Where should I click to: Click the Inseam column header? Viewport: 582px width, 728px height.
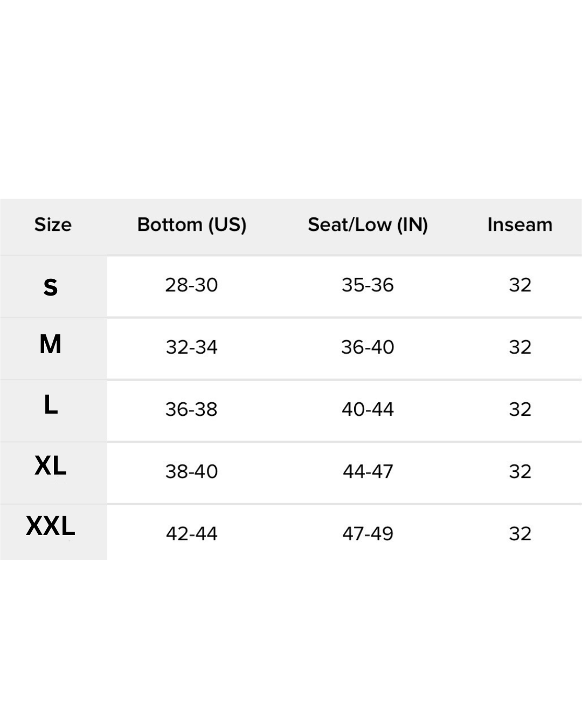[x=520, y=224]
